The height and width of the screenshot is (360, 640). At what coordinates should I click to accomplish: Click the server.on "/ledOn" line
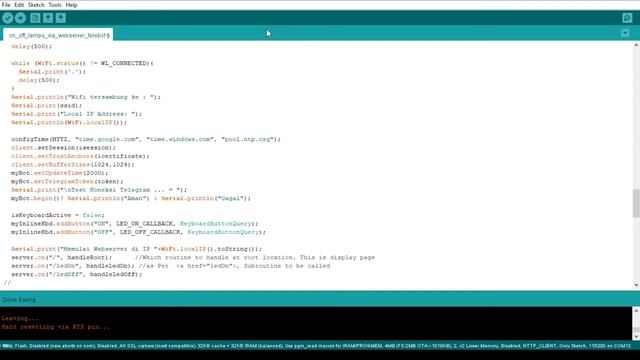[x=171, y=266]
